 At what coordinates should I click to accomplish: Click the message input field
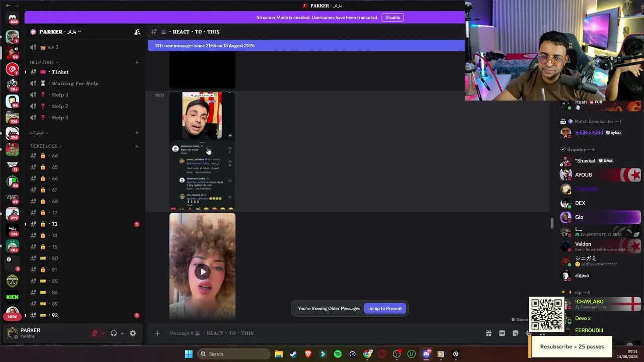[322, 333]
